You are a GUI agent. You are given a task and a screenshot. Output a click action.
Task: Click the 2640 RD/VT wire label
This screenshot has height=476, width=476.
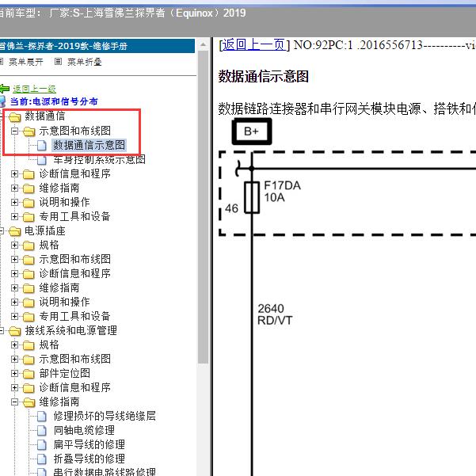(274, 314)
